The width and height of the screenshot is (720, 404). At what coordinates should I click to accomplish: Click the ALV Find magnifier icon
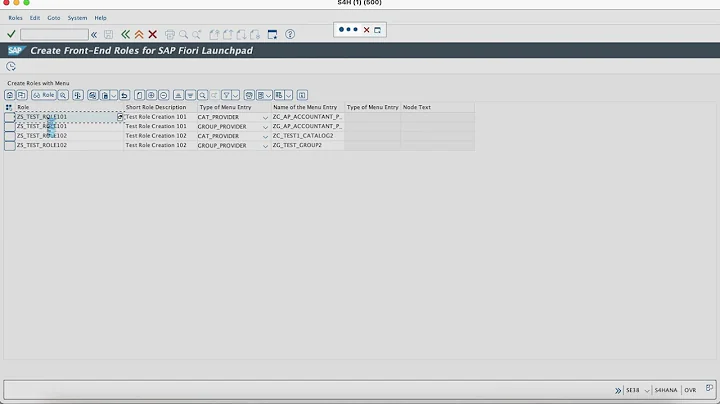pos(202,95)
